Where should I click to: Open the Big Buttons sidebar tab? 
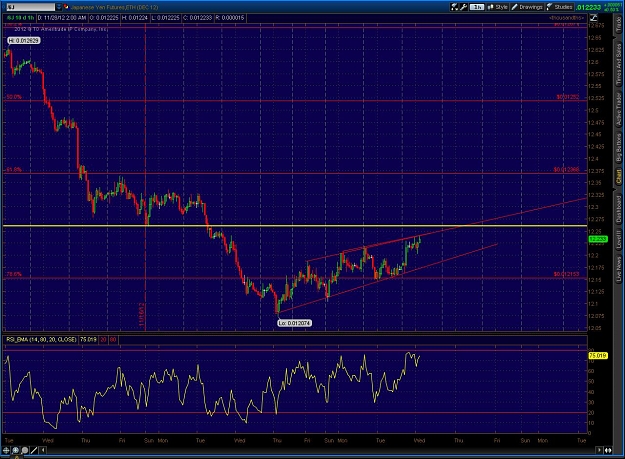619,147
